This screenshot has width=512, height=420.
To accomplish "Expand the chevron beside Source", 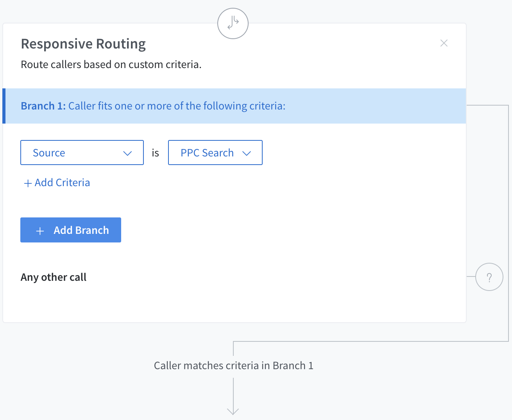I will (x=127, y=153).
